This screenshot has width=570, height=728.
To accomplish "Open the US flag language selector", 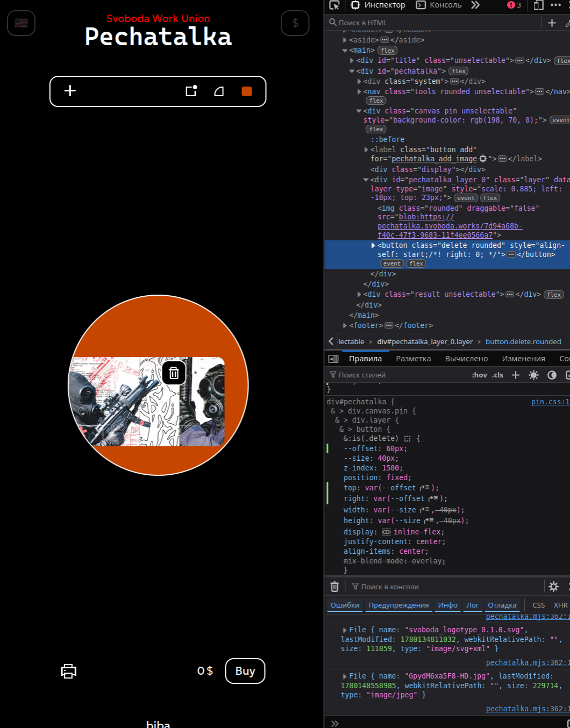I will (21, 23).
